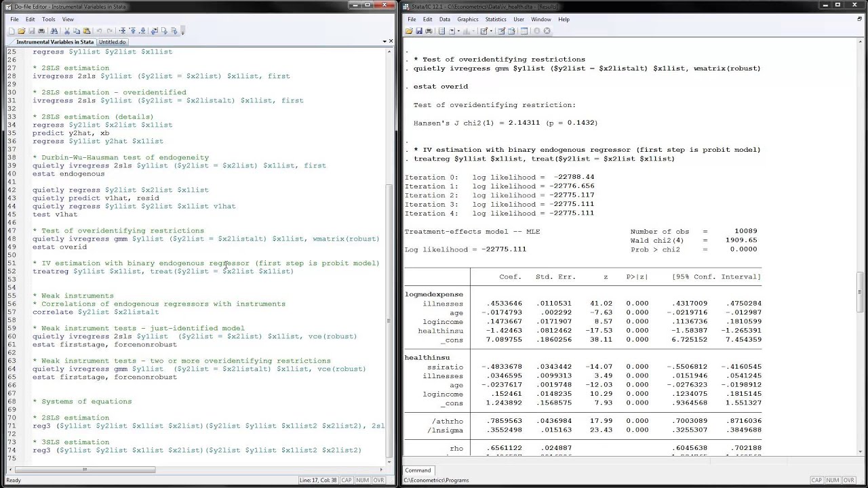Open the editor toolbar overflow options
Viewport: 868px width, 488px height.
[x=182, y=31]
